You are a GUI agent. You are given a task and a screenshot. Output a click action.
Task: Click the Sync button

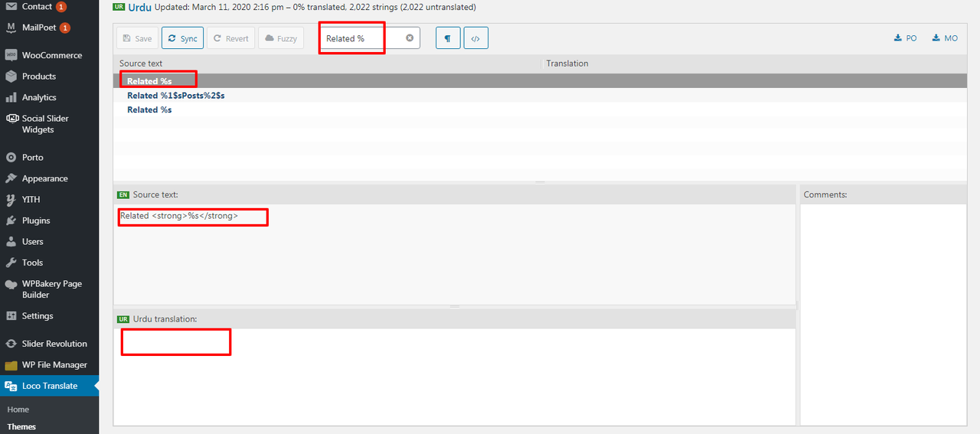pos(182,38)
